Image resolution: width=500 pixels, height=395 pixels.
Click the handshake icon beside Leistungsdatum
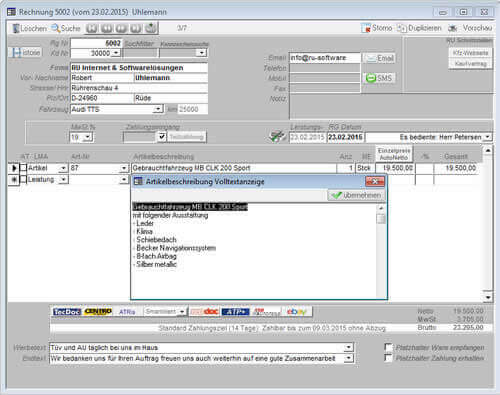277,136
